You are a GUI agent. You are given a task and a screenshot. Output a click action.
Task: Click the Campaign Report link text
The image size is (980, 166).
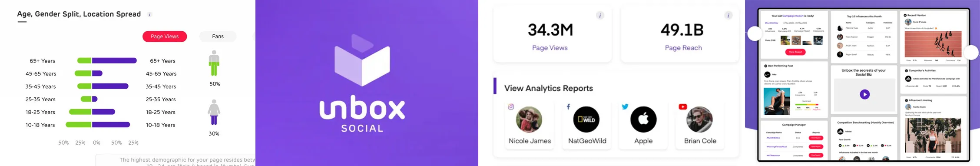coord(793,16)
